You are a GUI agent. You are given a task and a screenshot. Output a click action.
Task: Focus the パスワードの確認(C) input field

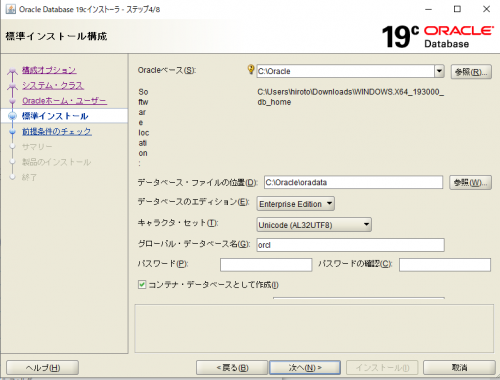pos(445,265)
